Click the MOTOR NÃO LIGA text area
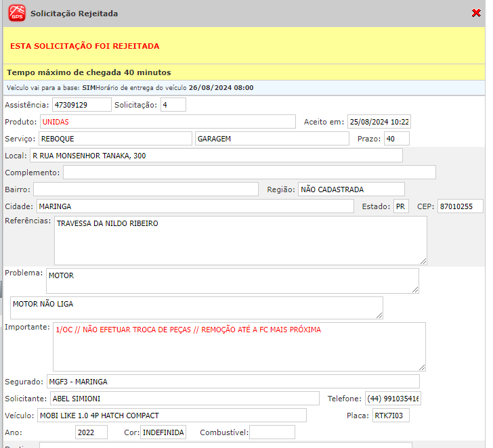The width and height of the screenshot is (493, 448). [x=196, y=307]
